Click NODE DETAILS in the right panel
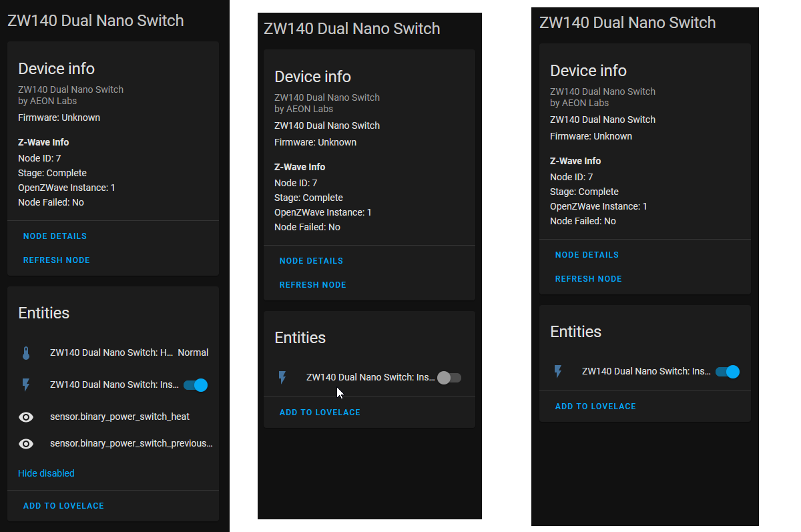801x532 pixels. pos(587,254)
